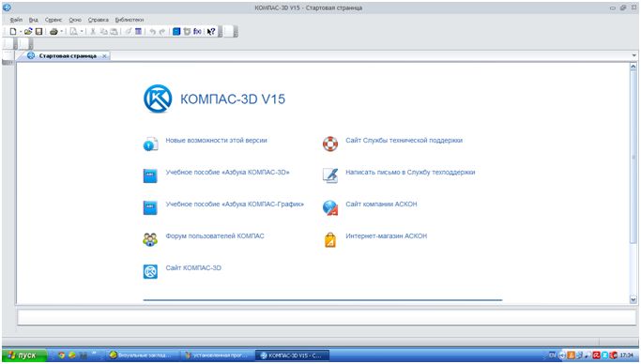Click the KOMPAS logo icon beside Сайт КОМПАС-3D

click(x=150, y=271)
